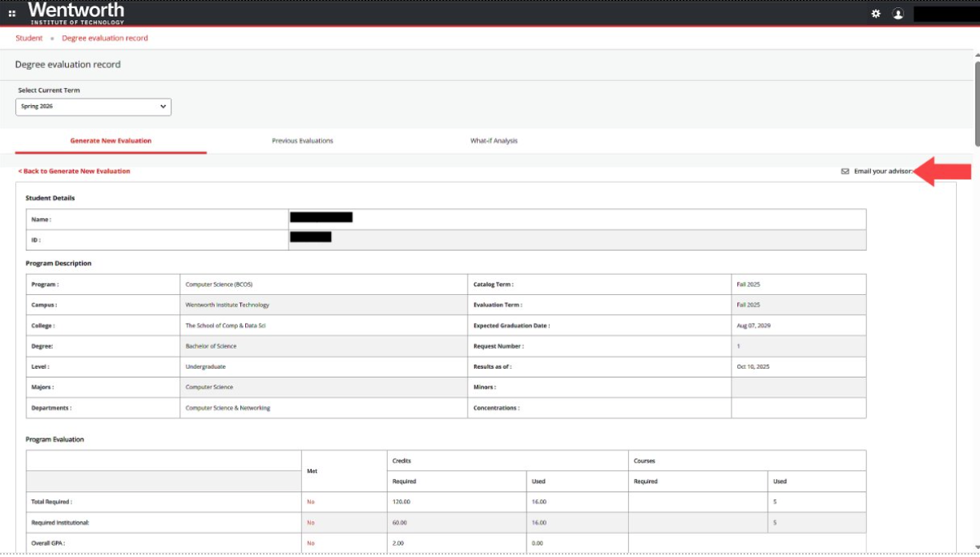Image resolution: width=980 pixels, height=557 pixels.
Task: Click the Computer Science (BCOS) program cell
Action: [x=219, y=285]
